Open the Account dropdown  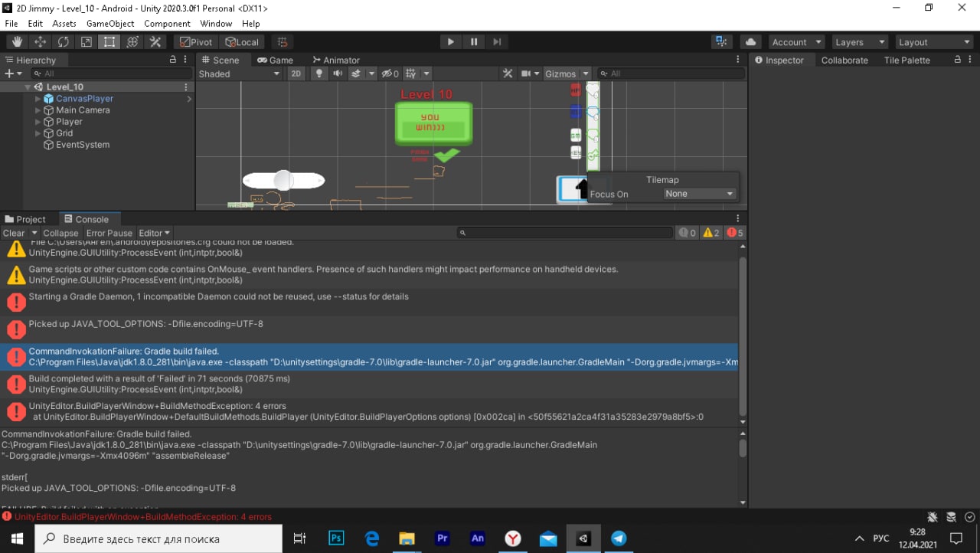click(796, 42)
